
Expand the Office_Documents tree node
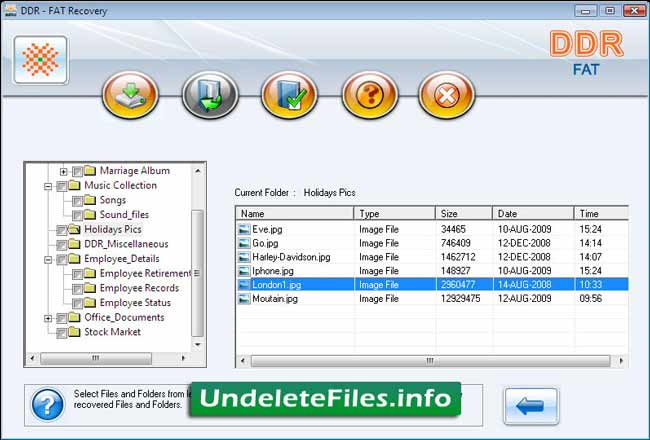point(48,318)
